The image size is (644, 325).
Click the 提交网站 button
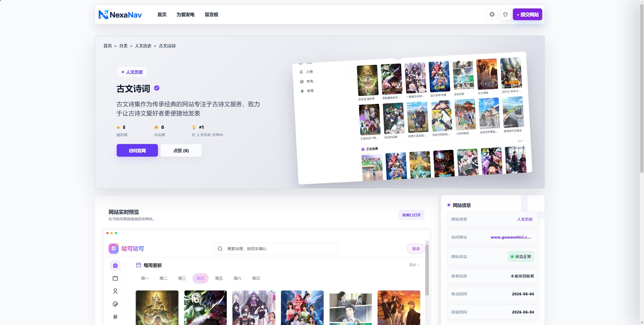(x=527, y=15)
